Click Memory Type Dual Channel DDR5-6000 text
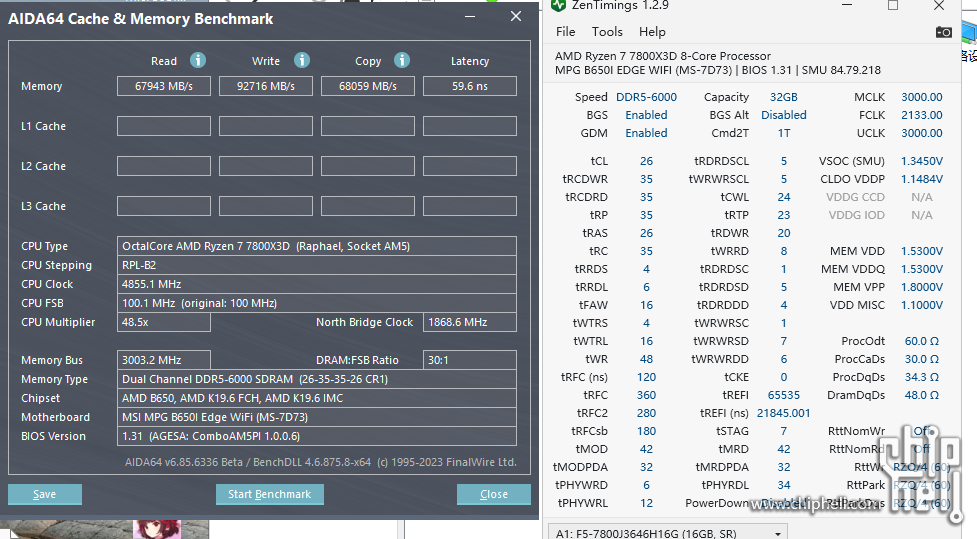Screen dimensions: 977x539 (x=317, y=379)
